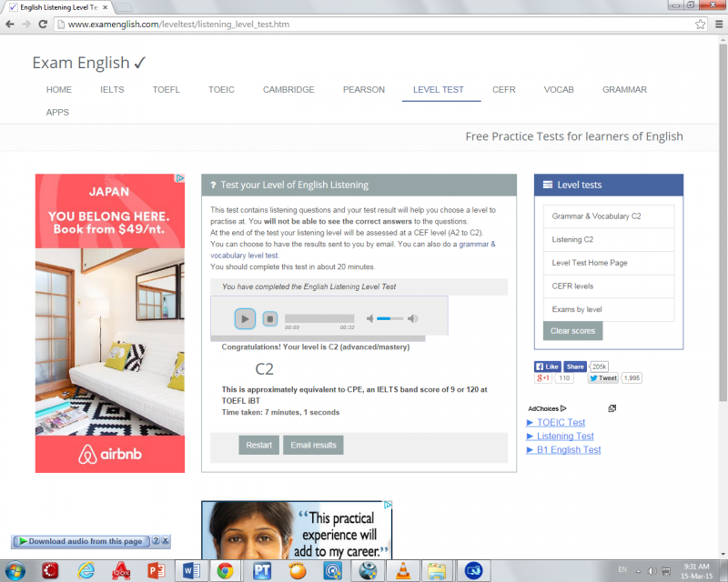Open Grammar & Vocabulary C2 in Level tests
728x582 pixels.
pos(609,216)
